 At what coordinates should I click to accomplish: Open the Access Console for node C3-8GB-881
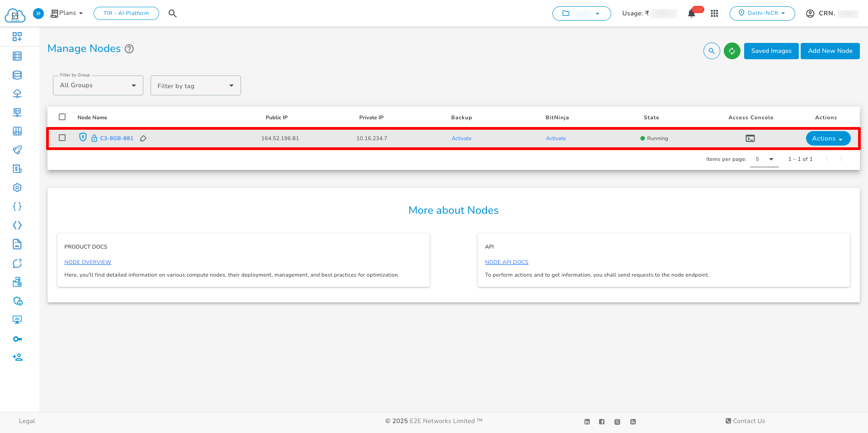750,138
